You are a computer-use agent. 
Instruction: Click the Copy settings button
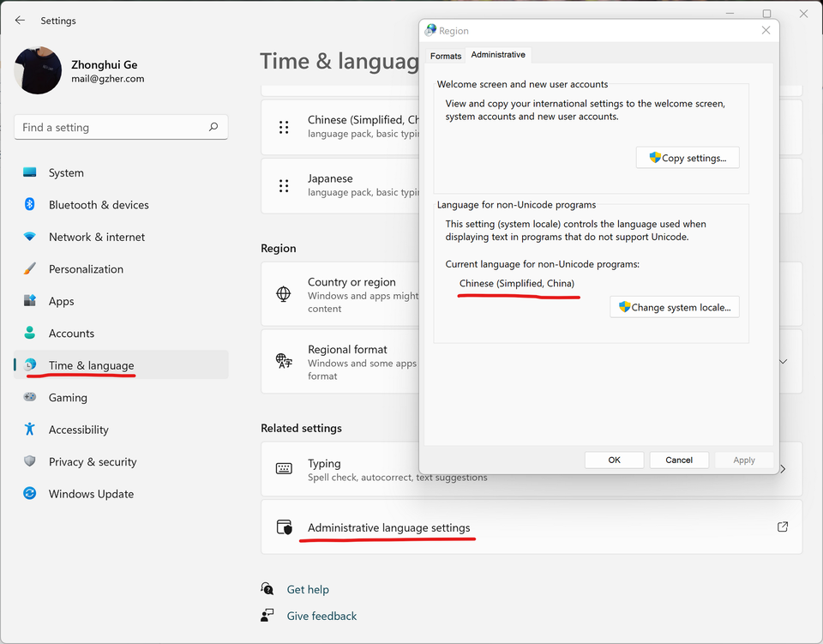point(687,158)
